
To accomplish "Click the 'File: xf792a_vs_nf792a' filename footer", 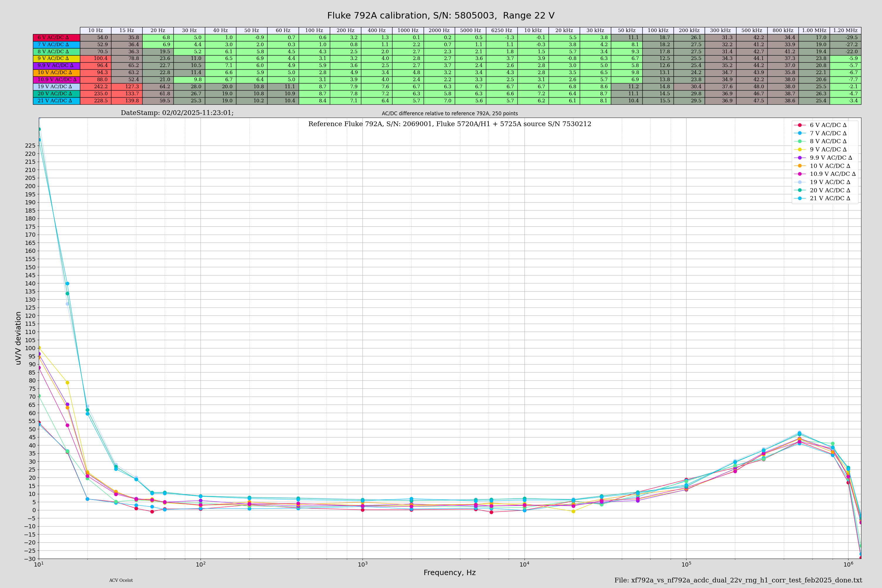I will pos(738,580).
